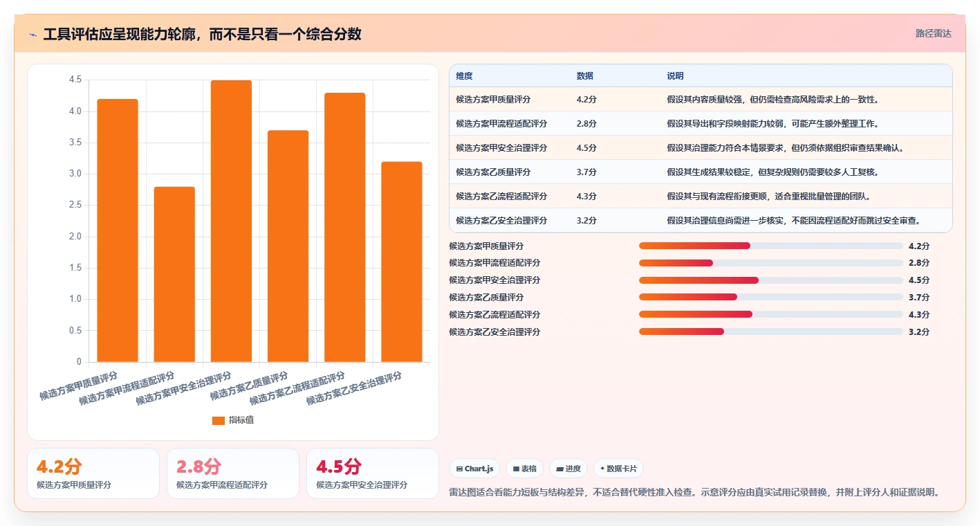Click the 3.7分 value beside the progress bars

click(x=919, y=298)
